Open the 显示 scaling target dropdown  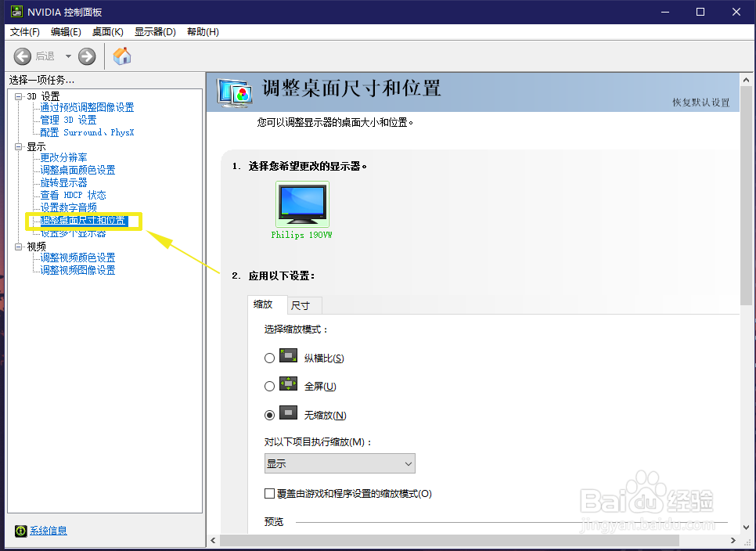tap(340, 463)
